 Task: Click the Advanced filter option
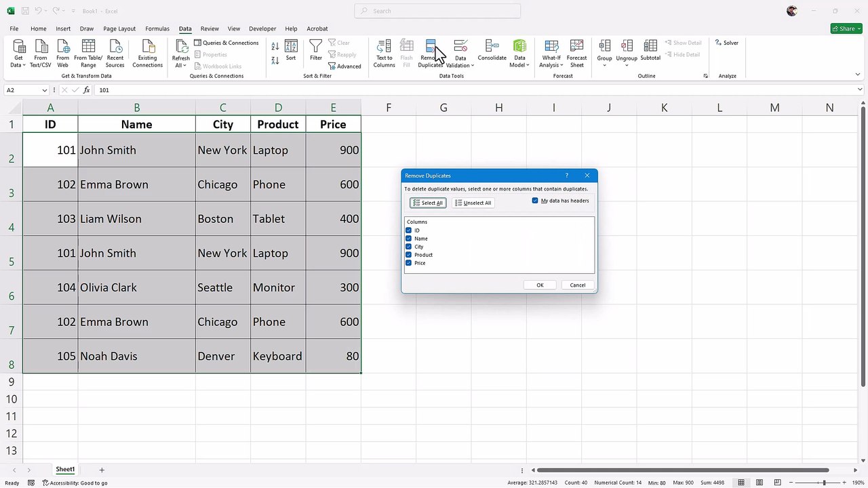point(344,66)
